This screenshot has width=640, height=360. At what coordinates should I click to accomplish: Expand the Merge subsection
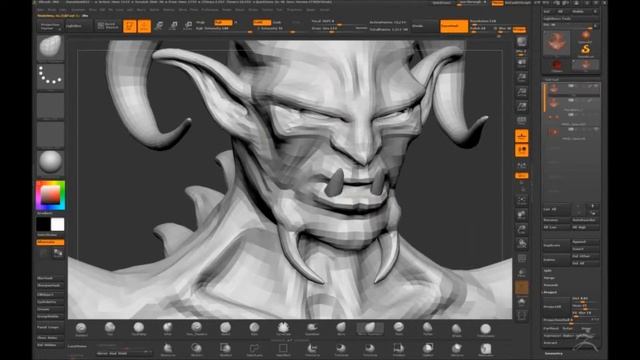click(x=549, y=278)
